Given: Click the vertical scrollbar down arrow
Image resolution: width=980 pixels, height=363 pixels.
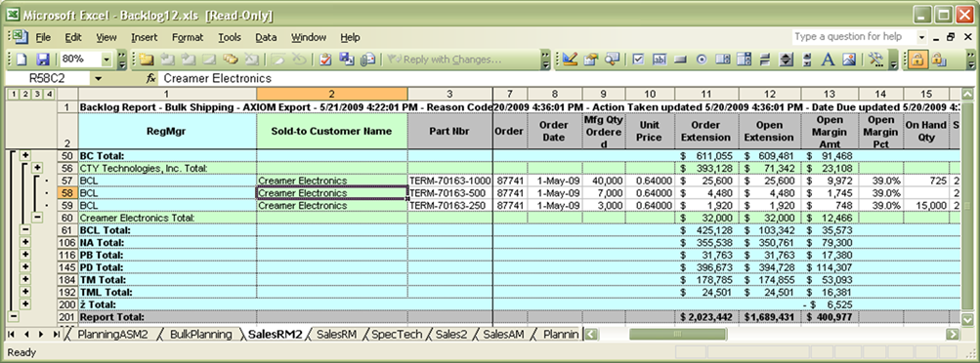Looking at the screenshot, I should (968, 319).
